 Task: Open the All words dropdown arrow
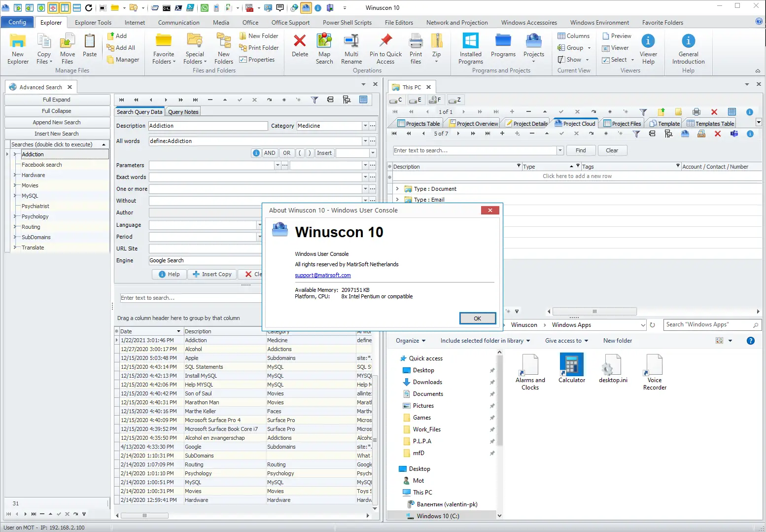365,141
